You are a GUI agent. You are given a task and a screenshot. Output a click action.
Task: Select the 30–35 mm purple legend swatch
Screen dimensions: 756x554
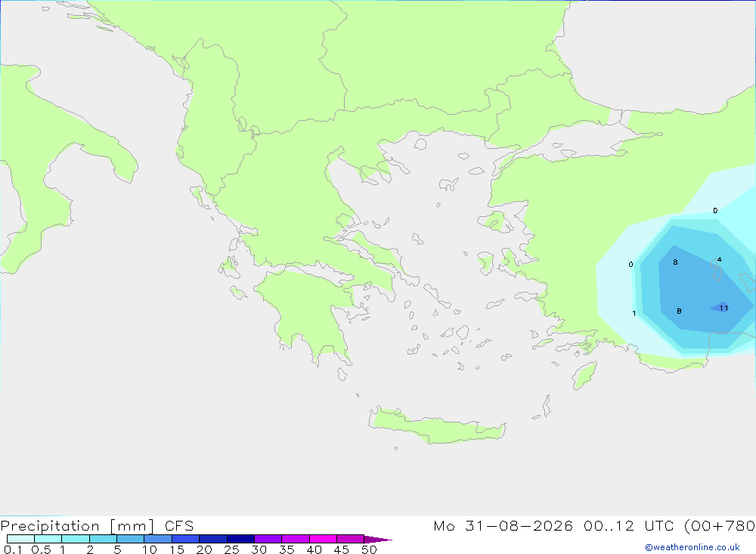pyautogui.click(x=268, y=539)
